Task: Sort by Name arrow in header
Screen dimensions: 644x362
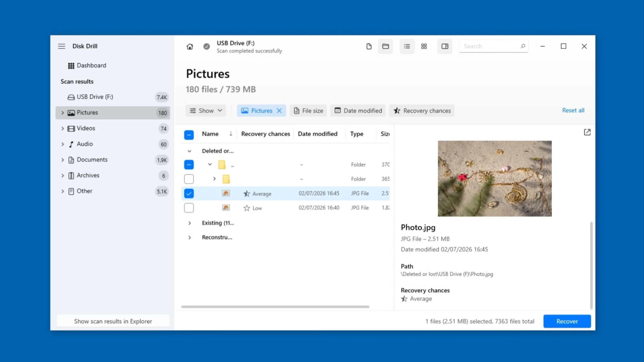Action: click(x=231, y=133)
